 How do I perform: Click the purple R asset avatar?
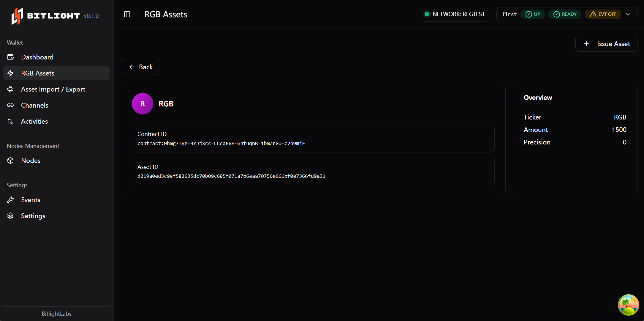143,104
